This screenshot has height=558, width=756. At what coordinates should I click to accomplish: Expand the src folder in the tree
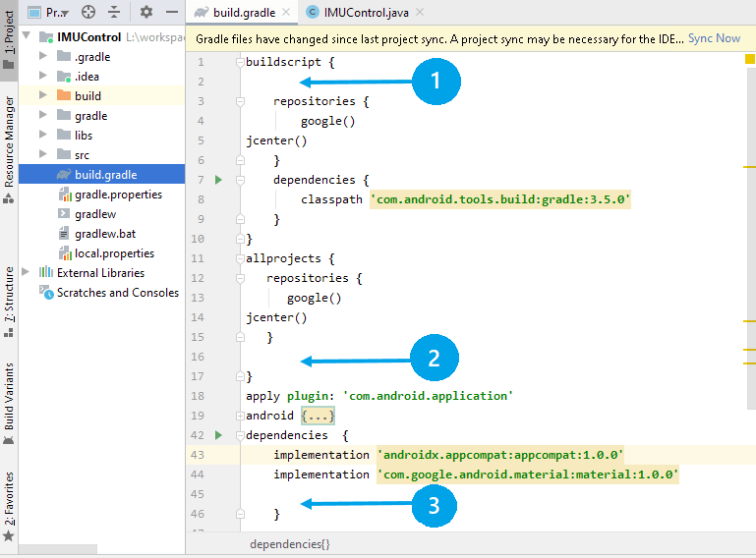point(43,155)
